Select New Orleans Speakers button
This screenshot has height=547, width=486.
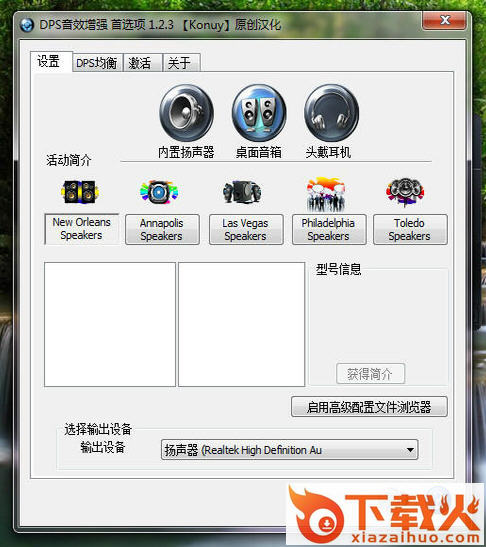click(82, 229)
